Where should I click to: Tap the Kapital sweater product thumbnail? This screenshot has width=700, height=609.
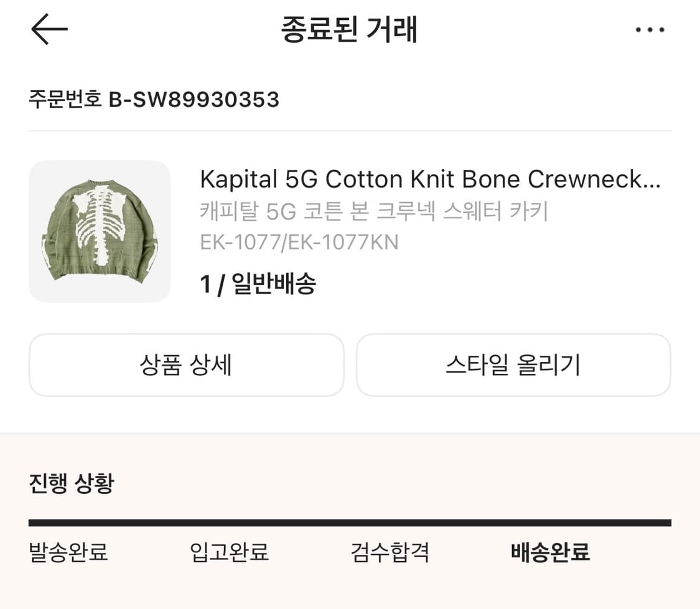tap(100, 231)
